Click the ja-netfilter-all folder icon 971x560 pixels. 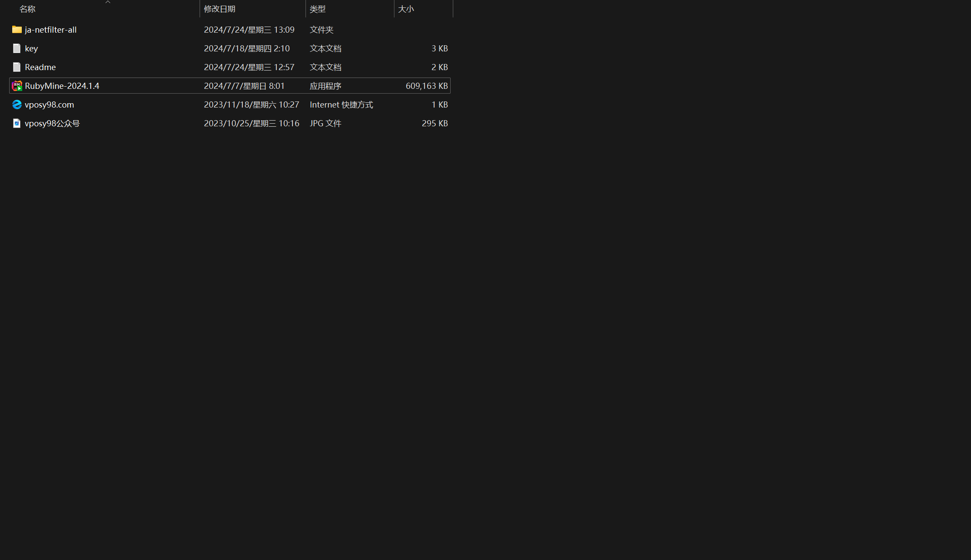coord(17,30)
